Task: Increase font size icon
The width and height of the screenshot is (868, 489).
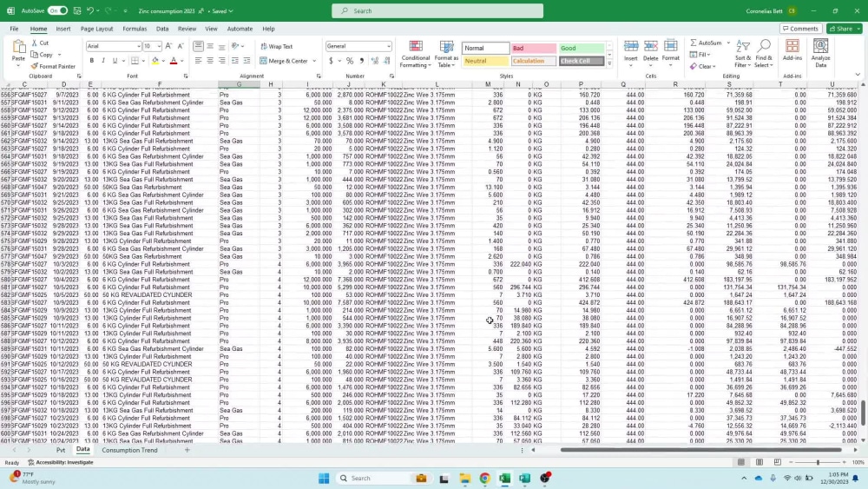Action: [169, 47]
